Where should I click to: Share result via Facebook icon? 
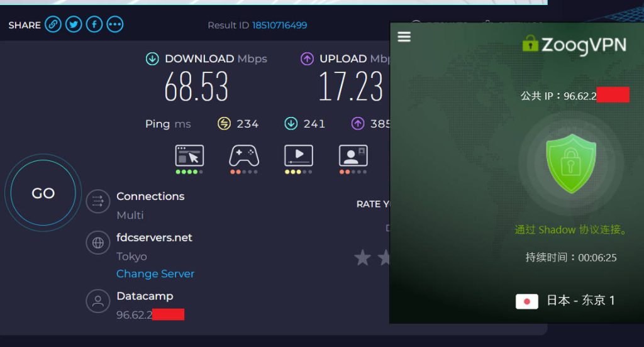point(94,25)
